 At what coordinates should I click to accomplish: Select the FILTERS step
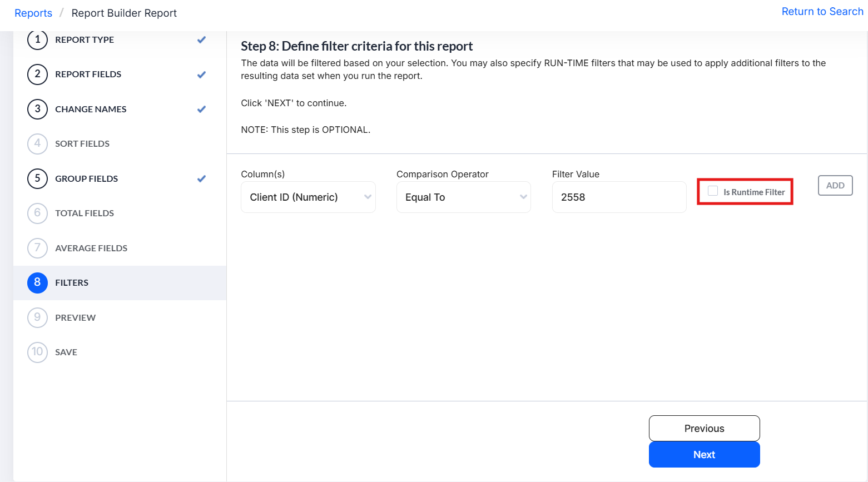[120, 282]
